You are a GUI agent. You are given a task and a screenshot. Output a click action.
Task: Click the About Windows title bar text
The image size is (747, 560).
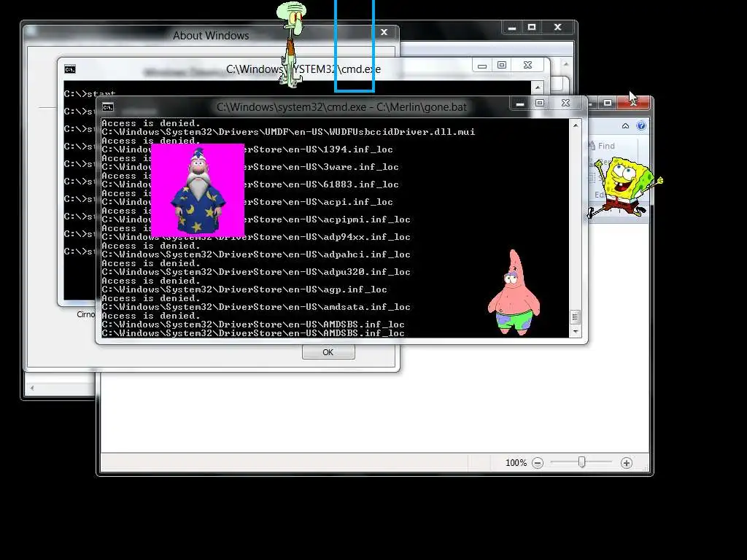(211, 36)
